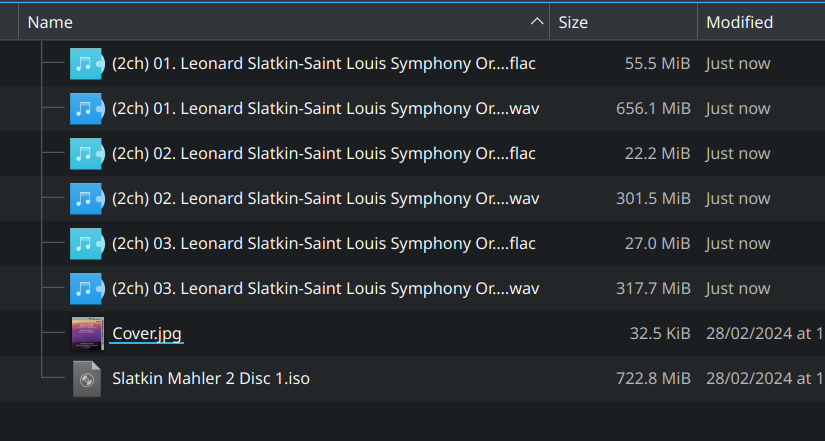The image size is (825, 441).
Task: Click the 32.5 KiB size entry
Action: point(659,333)
